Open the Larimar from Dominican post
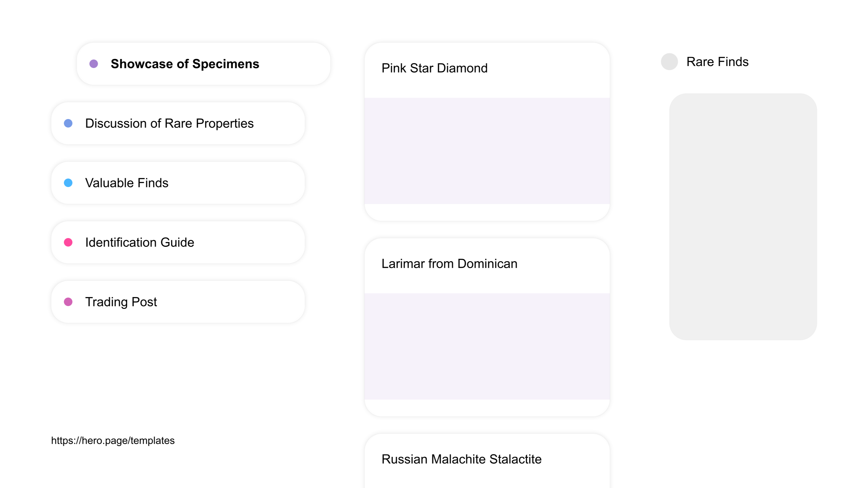This screenshot has width=868, height=488. [x=449, y=264]
